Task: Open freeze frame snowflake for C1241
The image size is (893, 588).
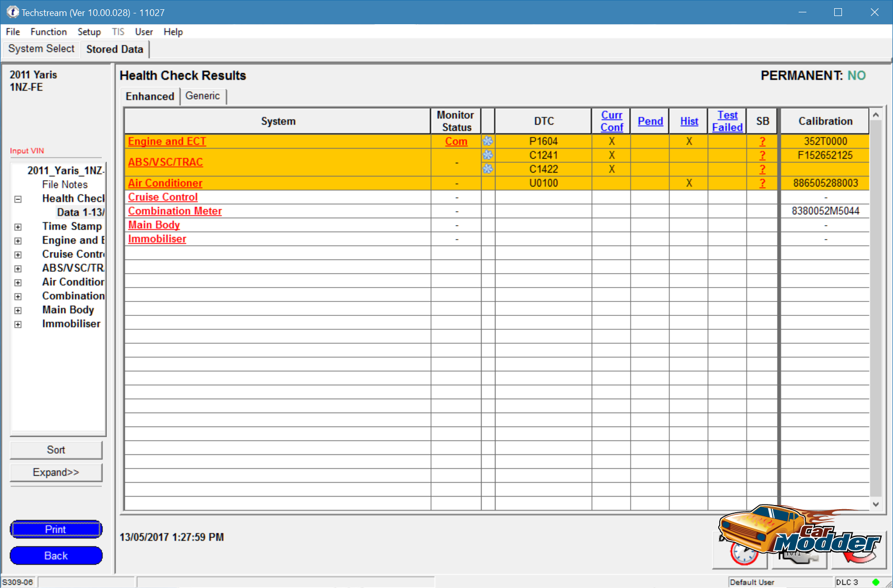Action: pyautogui.click(x=488, y=155)
